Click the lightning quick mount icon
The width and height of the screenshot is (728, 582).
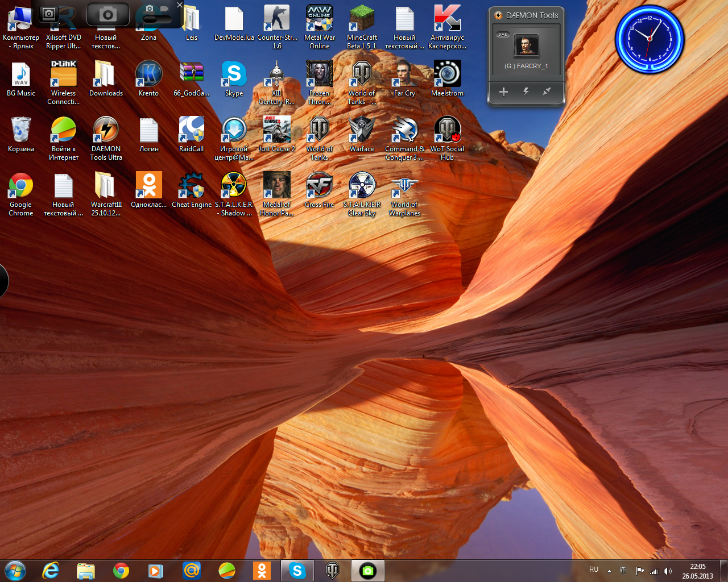[526, 92]
